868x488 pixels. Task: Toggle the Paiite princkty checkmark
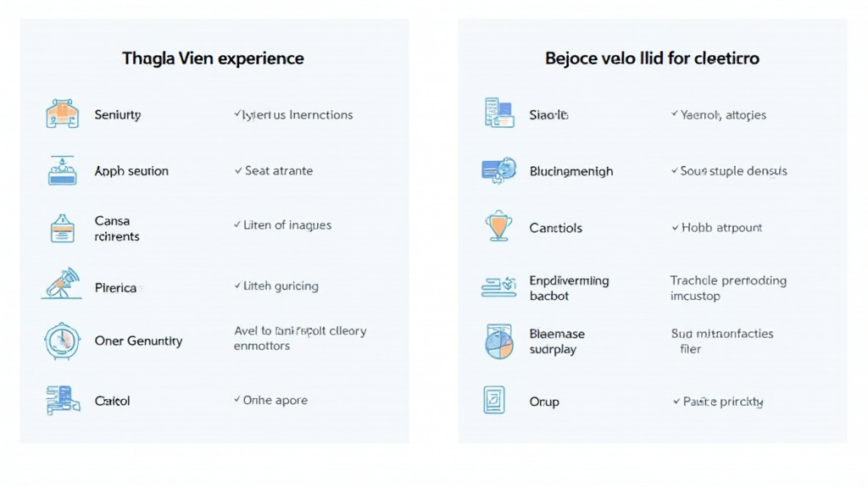point(676,402)
